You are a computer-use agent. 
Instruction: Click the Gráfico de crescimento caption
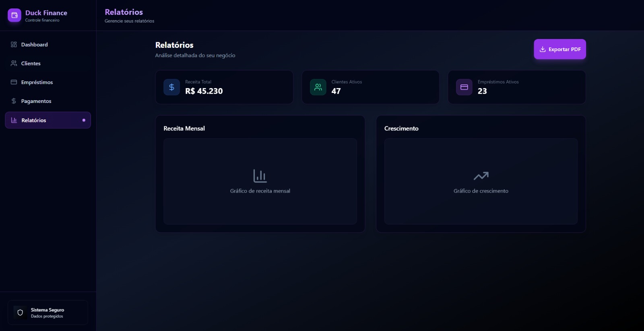481,191
